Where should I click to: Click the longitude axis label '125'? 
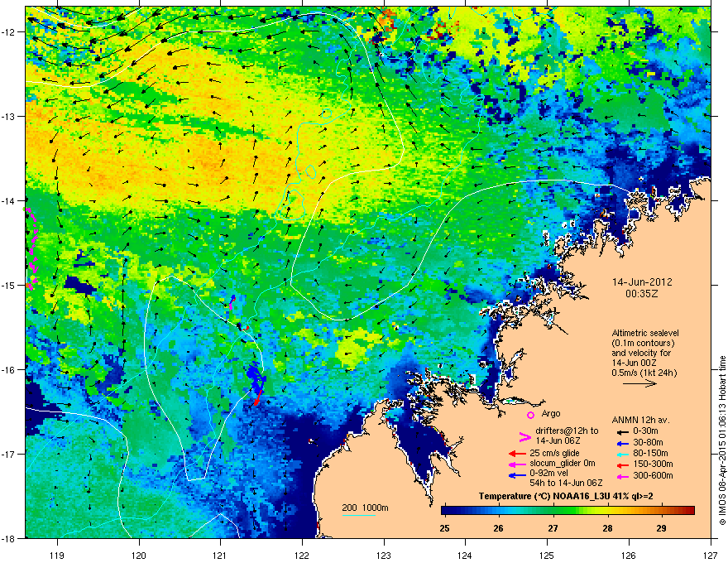[547, 555]
